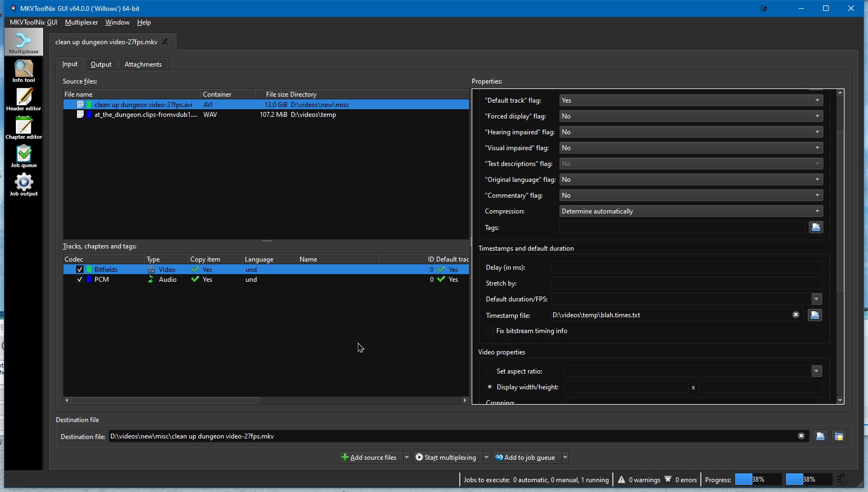Browse for the destination file

click(820, 436)
